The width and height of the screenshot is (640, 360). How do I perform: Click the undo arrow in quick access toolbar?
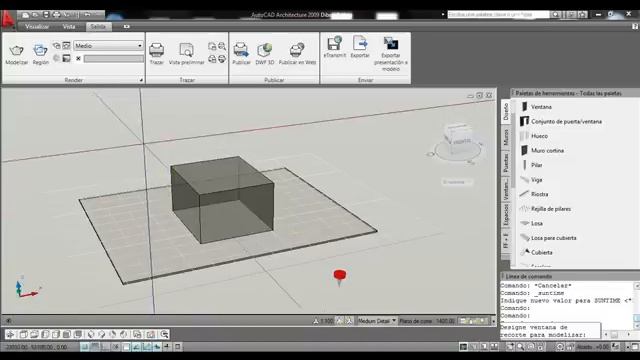tap(87, 15)
